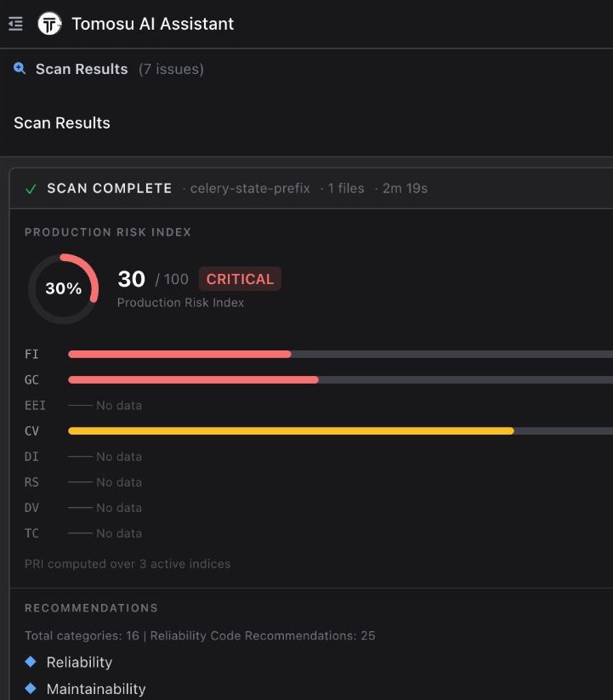
Task: Click the RS index label
Action: coord(31,482)
